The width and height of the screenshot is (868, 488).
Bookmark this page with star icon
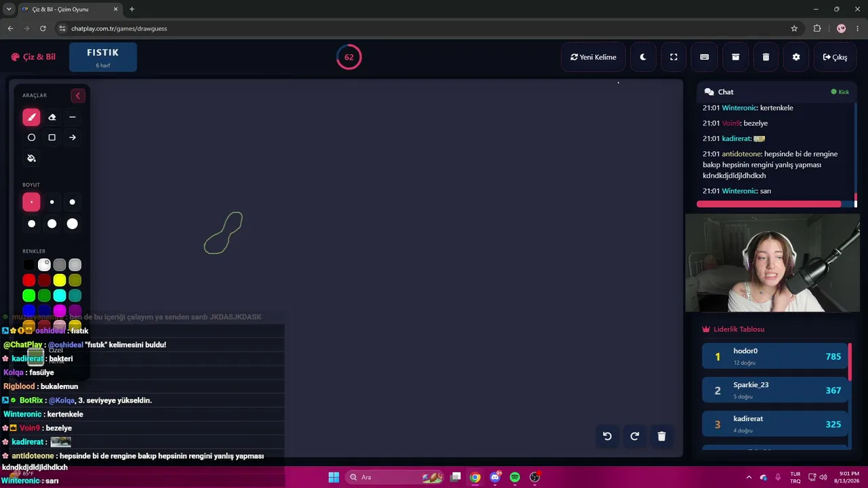[x=794, y=28]
